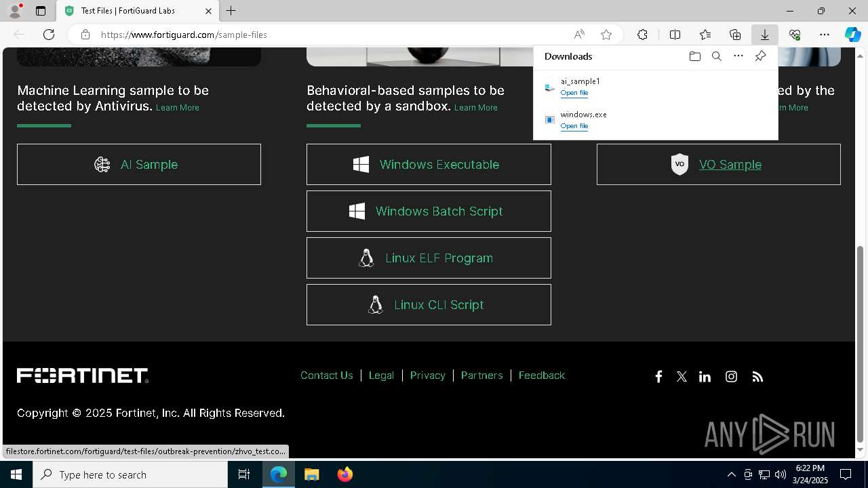Click the page vertical scrollbar

click(x=861, y=344)
